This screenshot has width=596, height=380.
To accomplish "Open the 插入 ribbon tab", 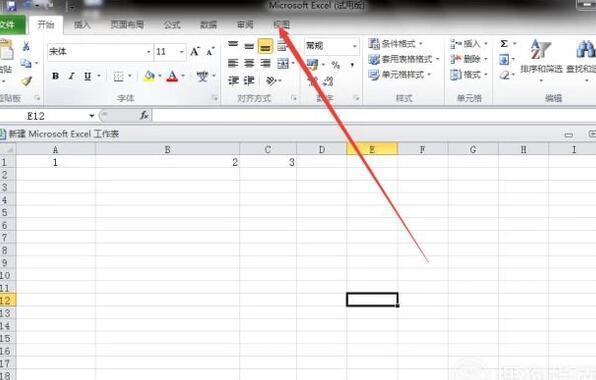I will tap(82, 25).
